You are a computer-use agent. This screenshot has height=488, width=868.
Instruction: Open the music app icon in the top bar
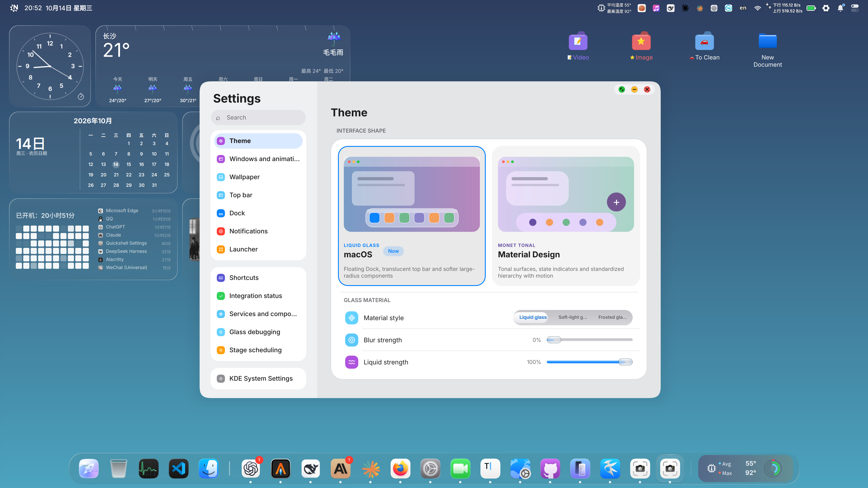point(656,8)
